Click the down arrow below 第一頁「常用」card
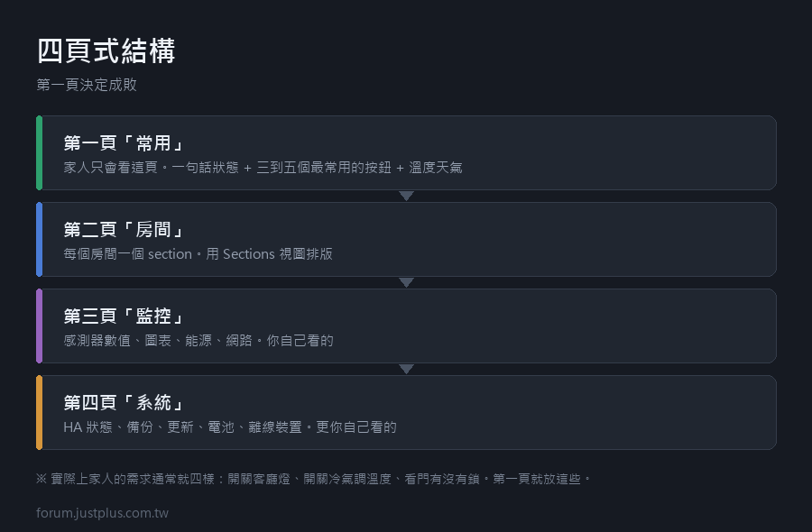The width and height of the screenshot is (812, 532). (407, 196)
